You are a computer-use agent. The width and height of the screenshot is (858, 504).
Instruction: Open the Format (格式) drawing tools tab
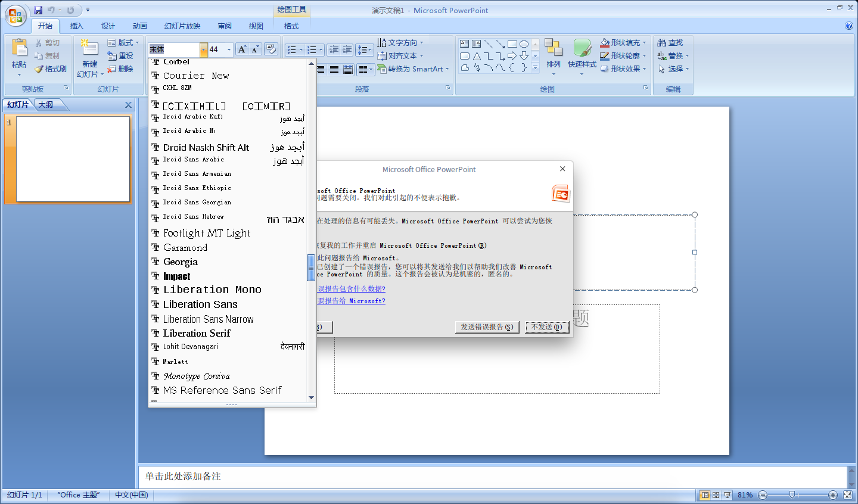291,26
